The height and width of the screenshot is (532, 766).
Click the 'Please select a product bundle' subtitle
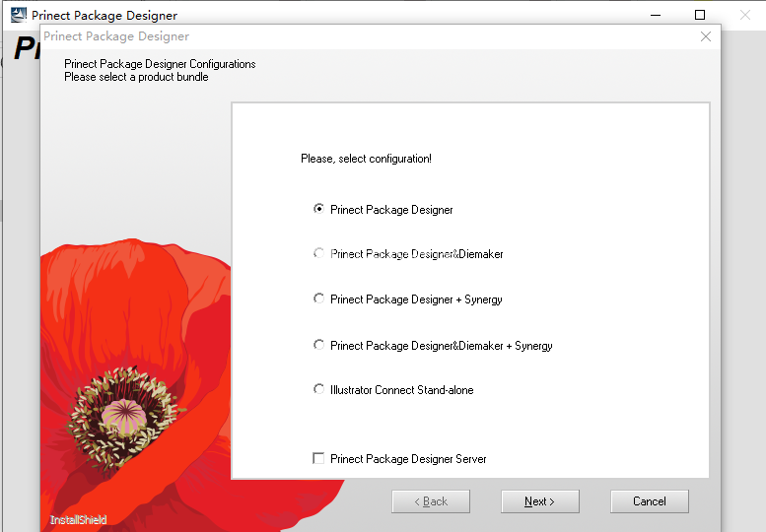pyautogui.click(x=136, y=77)
